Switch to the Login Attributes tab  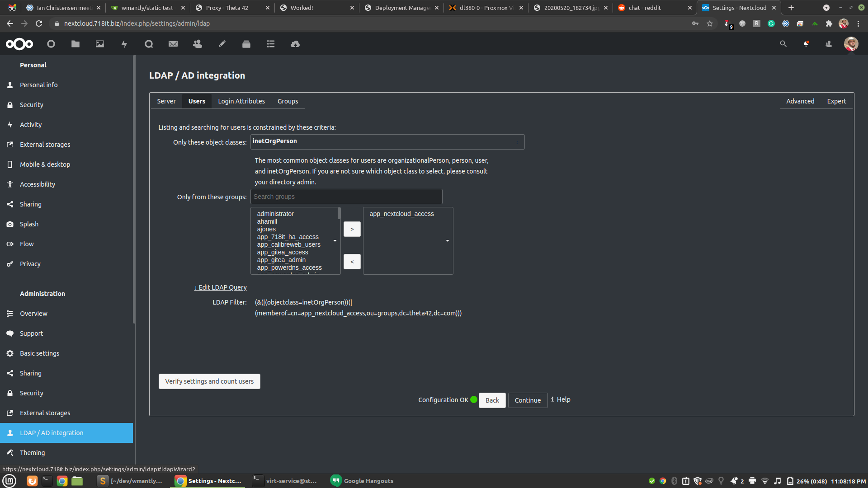[x=241, y=101]
